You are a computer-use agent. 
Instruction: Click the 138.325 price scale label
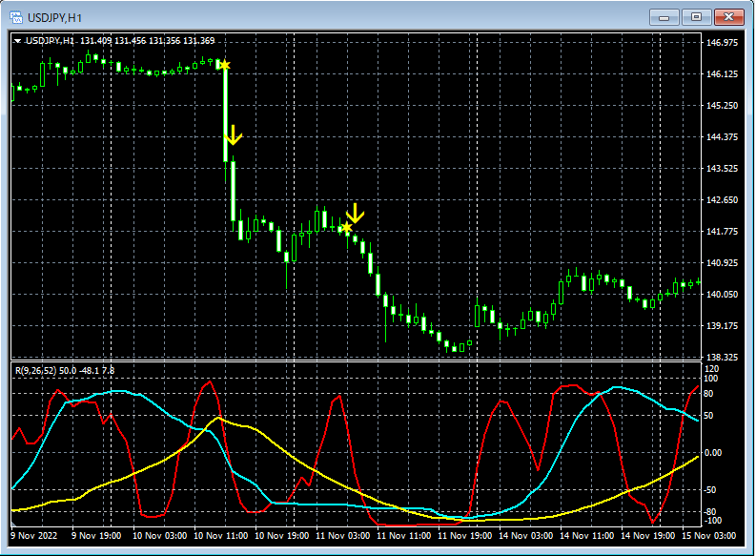(721, 356)
